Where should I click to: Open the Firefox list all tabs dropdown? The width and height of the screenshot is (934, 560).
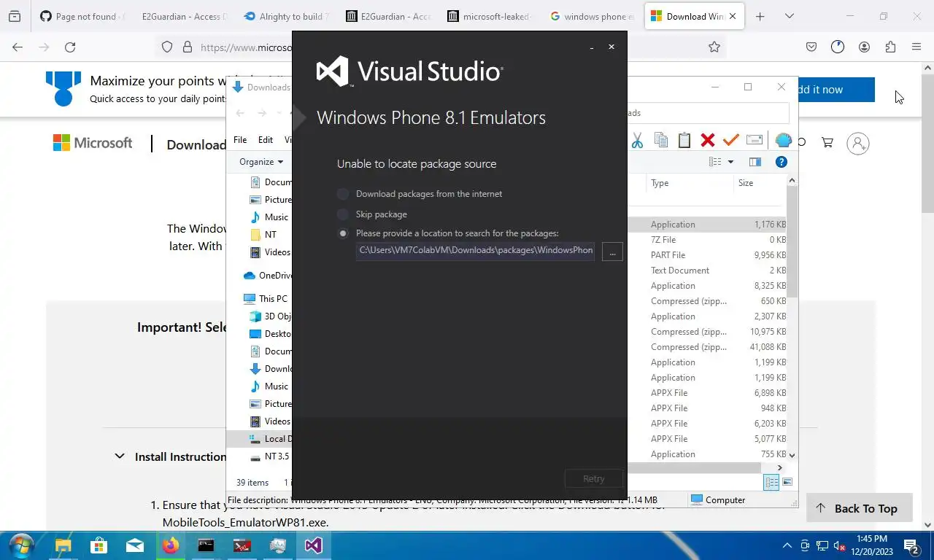click(789, 16)
